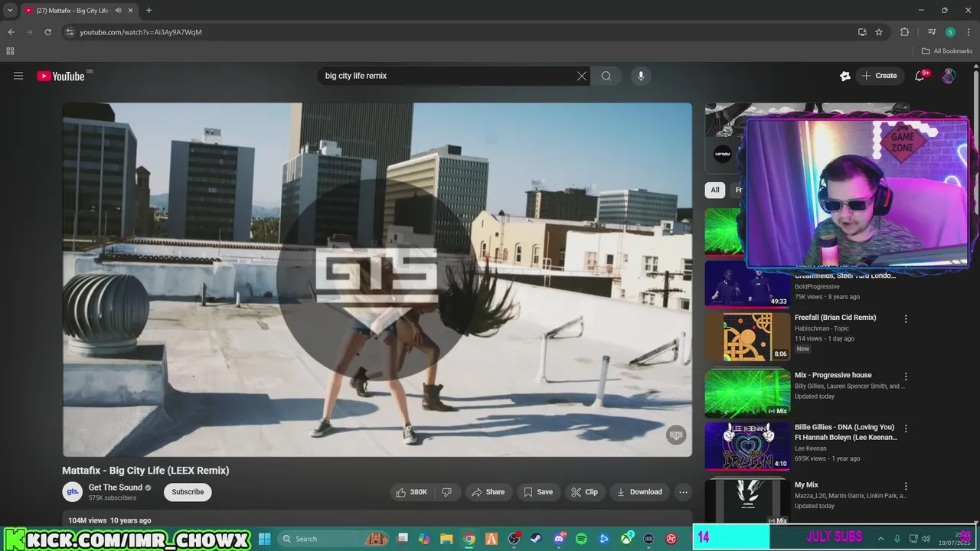Image resolution: width=980 pixels, height=551 pixels.
Task: Open YouTube notifications bell
Action: pyautogui.click(x=920, y=76)
